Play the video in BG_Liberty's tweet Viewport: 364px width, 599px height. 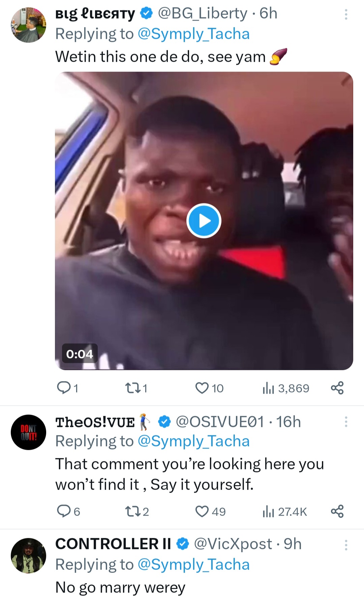click(x=204, y=221)
